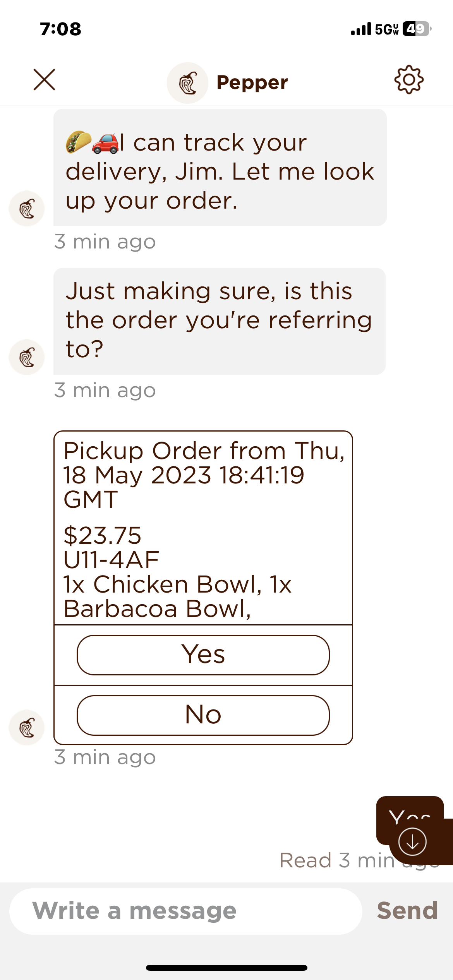Tap pepper avatar beside 'Just making sure' message
Image resolution: width=453 pixels, height=980 pixels.
click(27, 357)
